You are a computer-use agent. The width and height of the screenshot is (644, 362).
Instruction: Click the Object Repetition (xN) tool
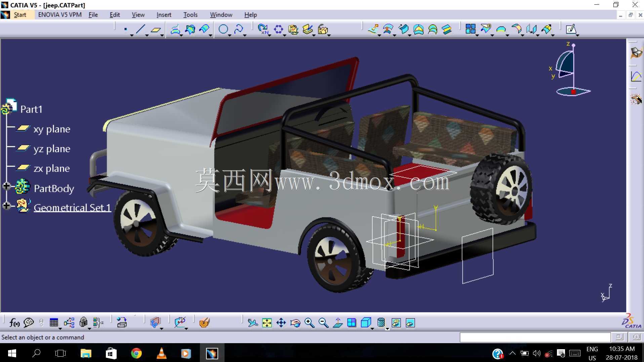click(x=263, y=29)
